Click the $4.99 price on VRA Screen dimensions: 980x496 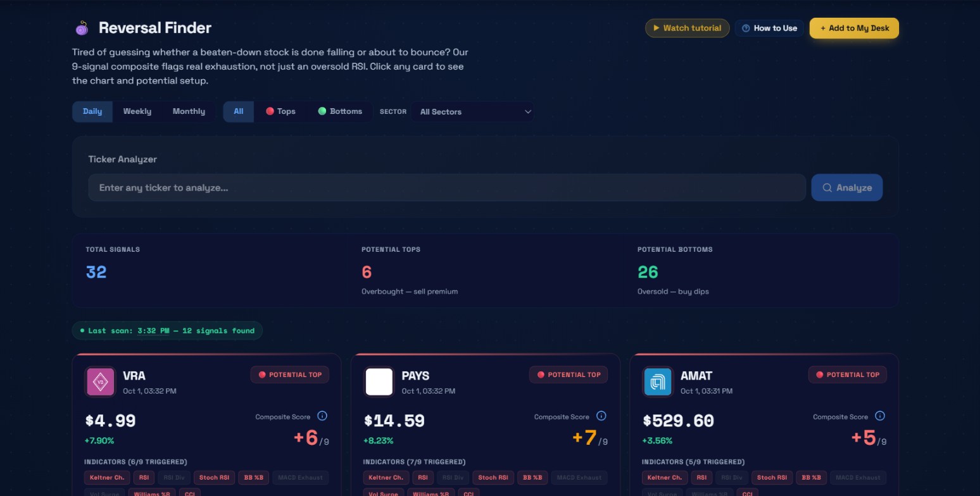point(110,421)
